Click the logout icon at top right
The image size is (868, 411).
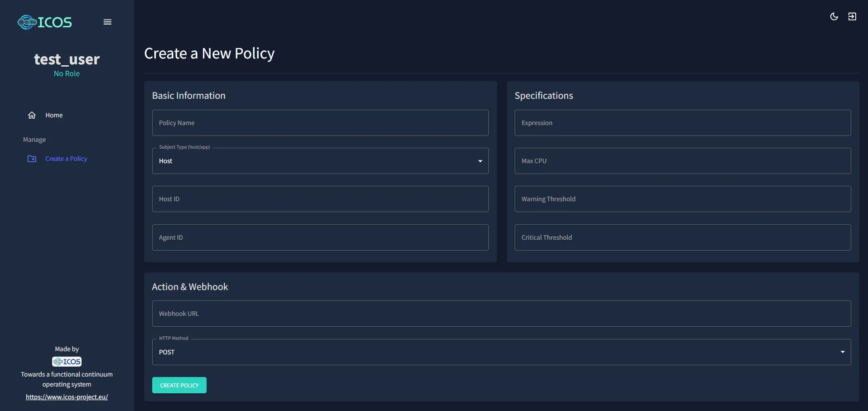852,17
